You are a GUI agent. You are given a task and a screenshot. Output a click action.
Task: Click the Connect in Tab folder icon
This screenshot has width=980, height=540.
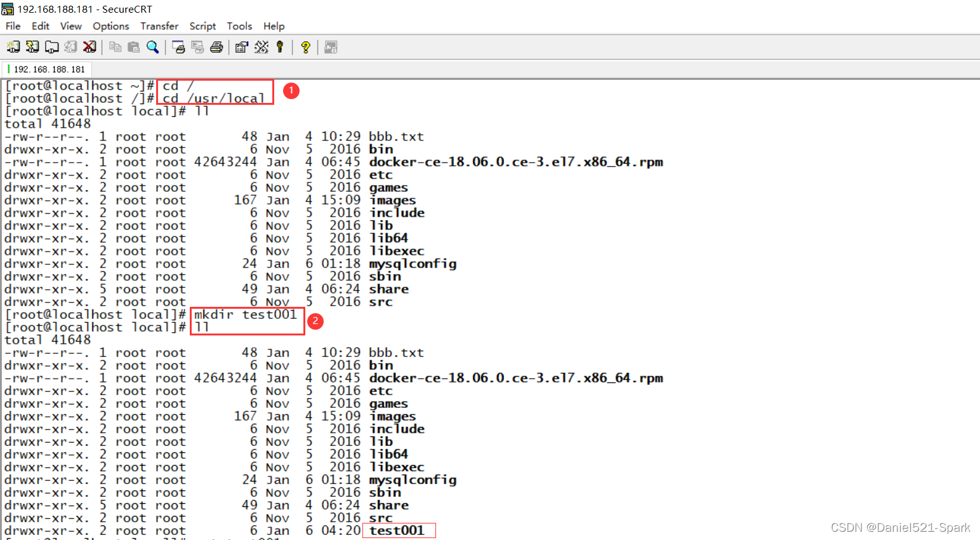(x=52, y=47)
